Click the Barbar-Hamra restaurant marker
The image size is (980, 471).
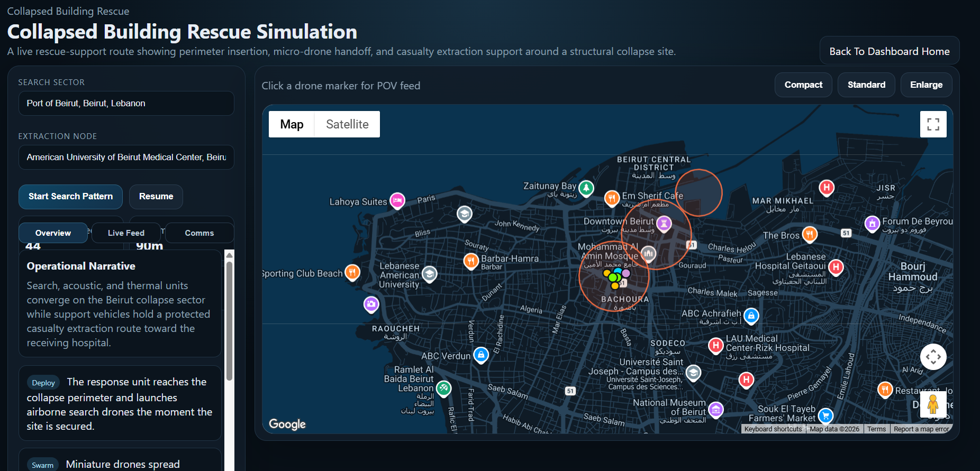click(x=471, y=261)
